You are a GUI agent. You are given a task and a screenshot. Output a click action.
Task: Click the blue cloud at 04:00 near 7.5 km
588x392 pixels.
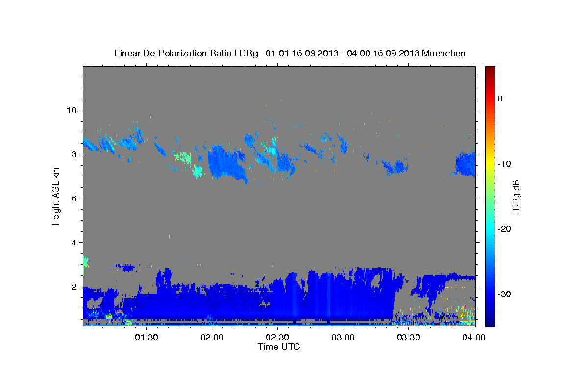click(x=465, y=164)
